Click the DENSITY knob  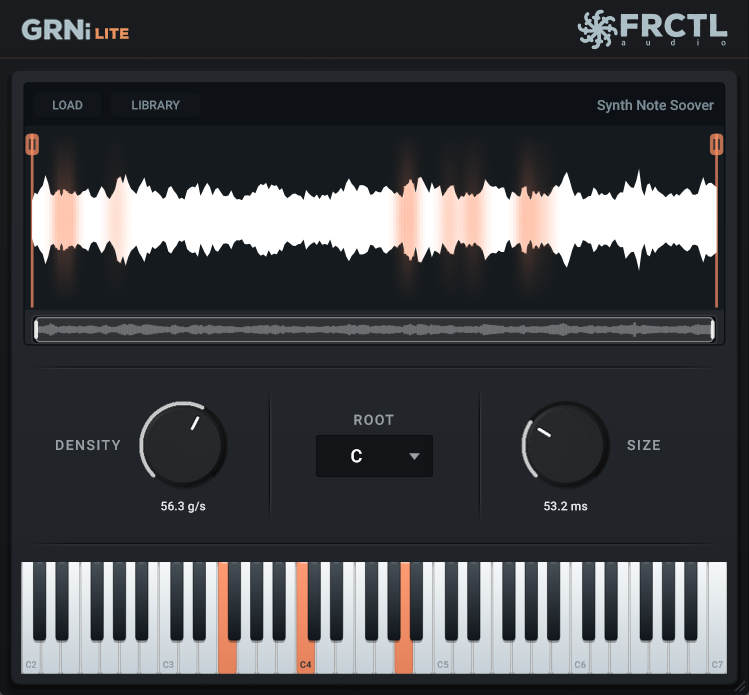(x=183, y=445)
